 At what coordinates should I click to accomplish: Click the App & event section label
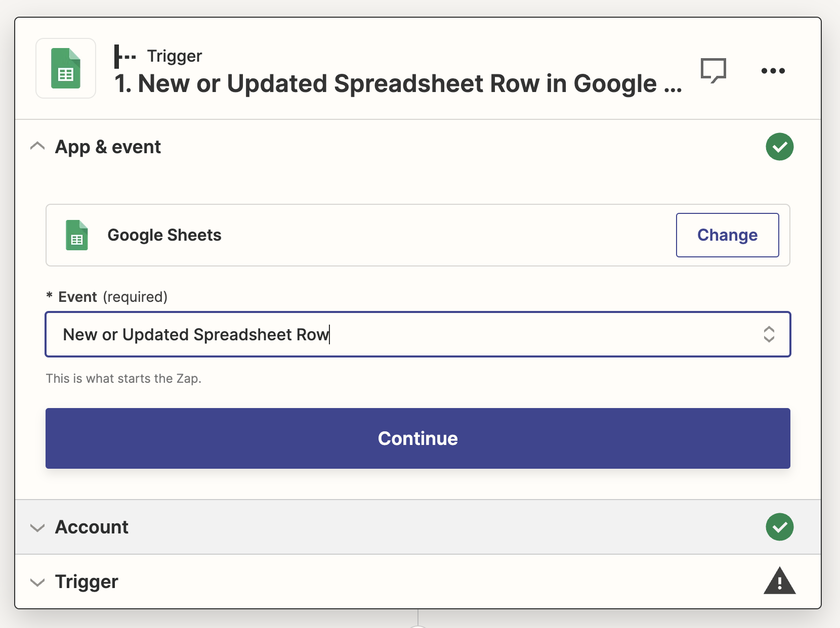point(108,147)
